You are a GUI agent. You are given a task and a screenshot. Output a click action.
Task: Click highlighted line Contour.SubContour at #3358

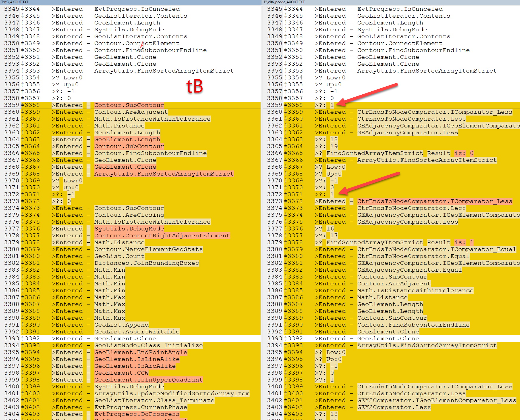click(x=129, y=105)
